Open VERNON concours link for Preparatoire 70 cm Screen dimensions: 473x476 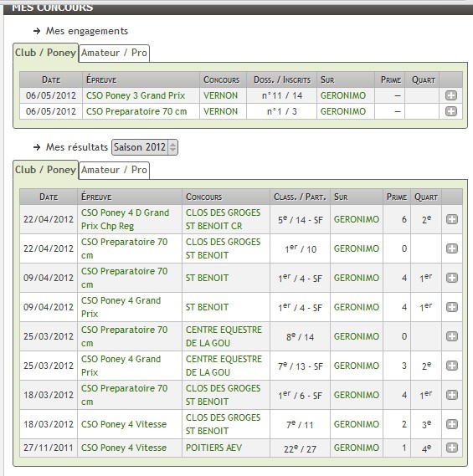(x=220, y=111)
